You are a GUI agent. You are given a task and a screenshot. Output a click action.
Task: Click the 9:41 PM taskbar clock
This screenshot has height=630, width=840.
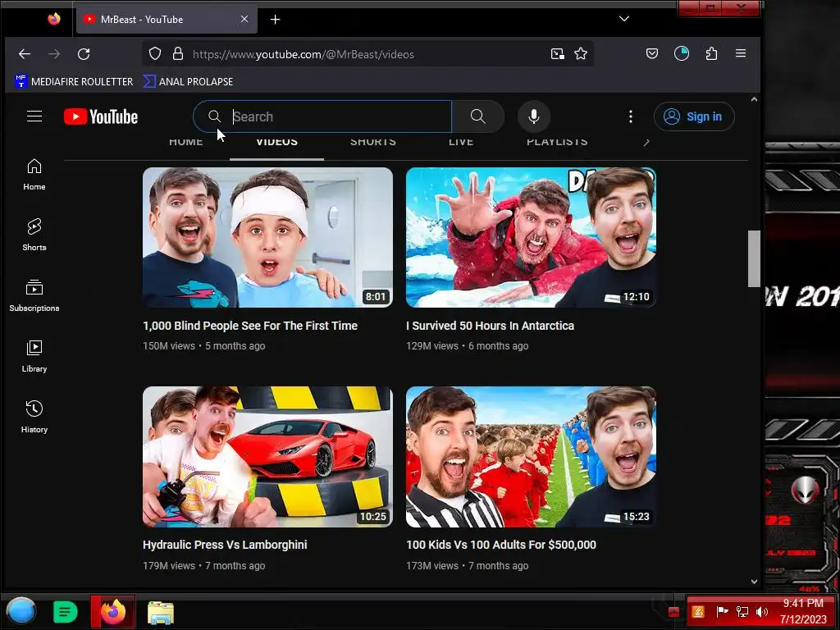tap(803, 611)
